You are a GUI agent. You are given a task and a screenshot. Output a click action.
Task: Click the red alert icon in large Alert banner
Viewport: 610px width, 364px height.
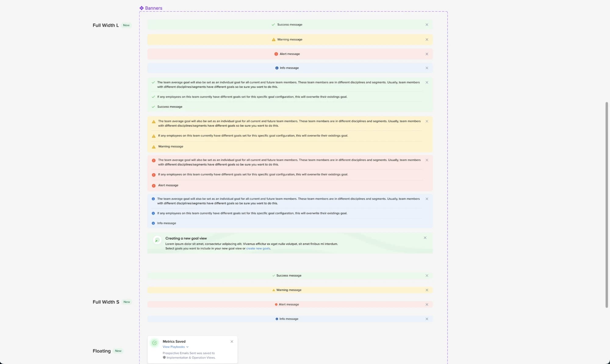276,54
